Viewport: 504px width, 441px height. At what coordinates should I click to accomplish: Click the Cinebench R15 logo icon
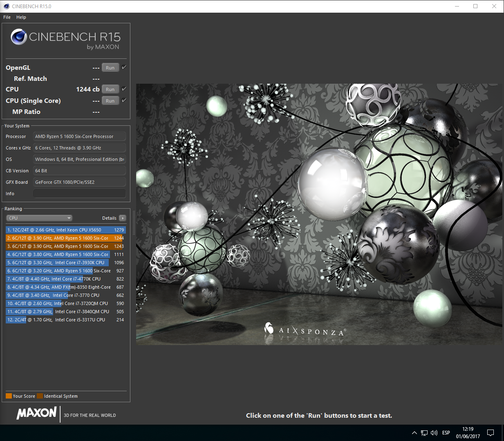click(x=19, y=37)
